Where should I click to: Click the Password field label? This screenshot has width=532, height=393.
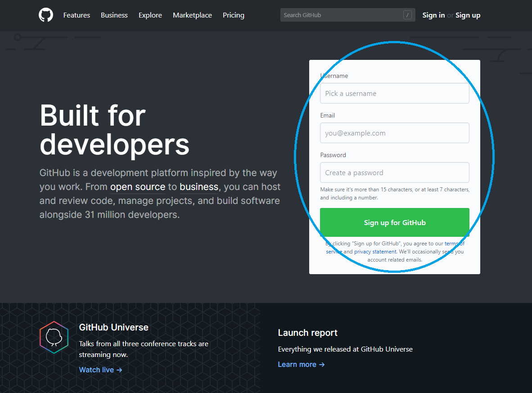click(x=333, y=155)
